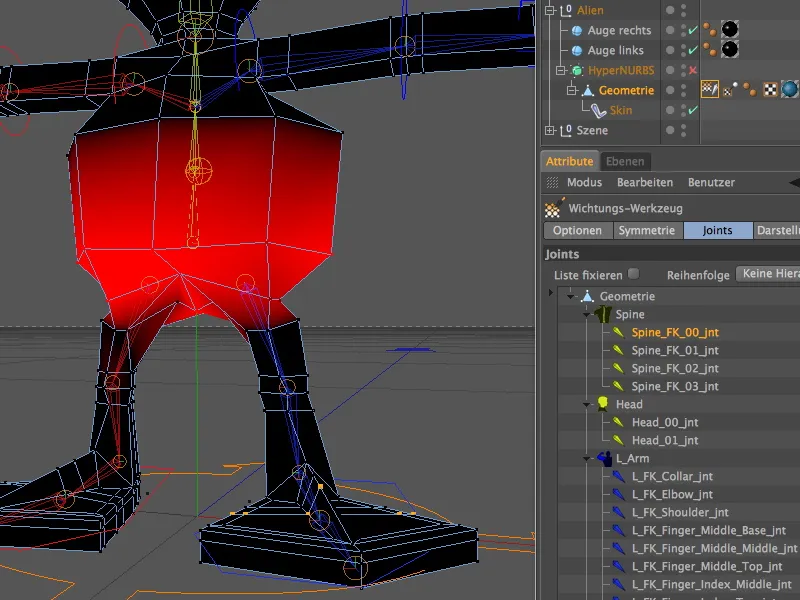
Task: Click the joint icon beside Head_00_jnt
Action: coord(618,422)
